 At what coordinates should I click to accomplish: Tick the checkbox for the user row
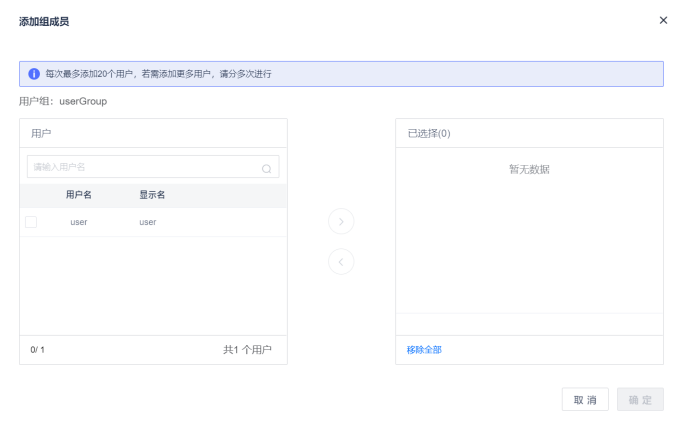(x=31, y=222)
